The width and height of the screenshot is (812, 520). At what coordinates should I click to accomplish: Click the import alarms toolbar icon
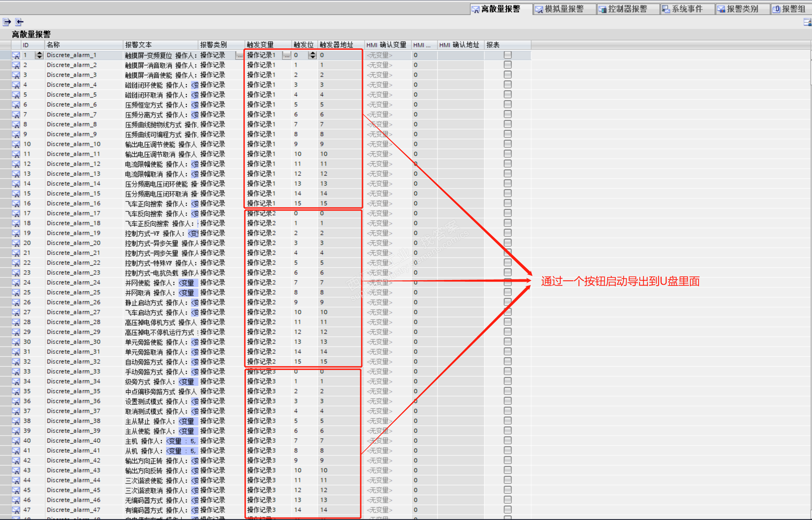click(x=19, y=22)
